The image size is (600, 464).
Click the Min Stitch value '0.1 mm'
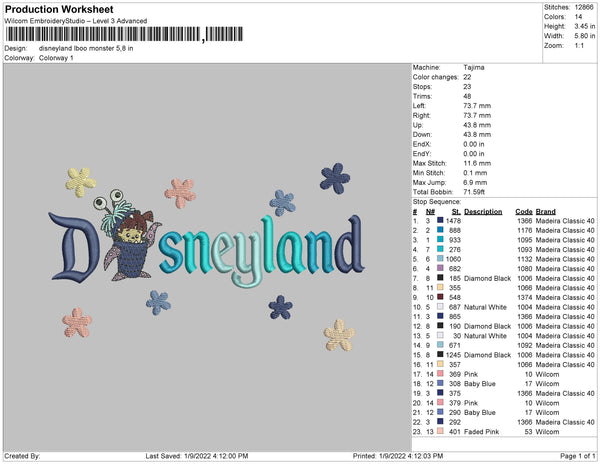tap(475, 173)
